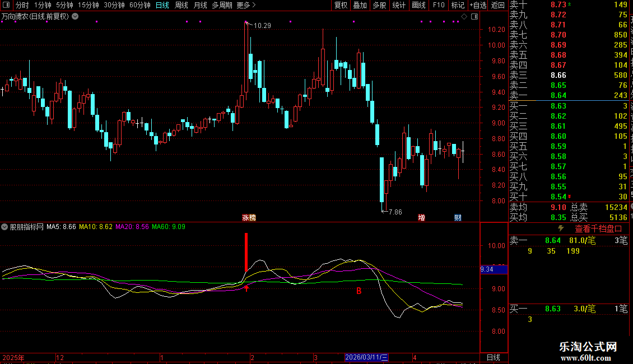The height and width of the screenshot is (364, 633).
Task: Click the 3.0/笔 per-trade value for 买一
Action: (585, 309)
